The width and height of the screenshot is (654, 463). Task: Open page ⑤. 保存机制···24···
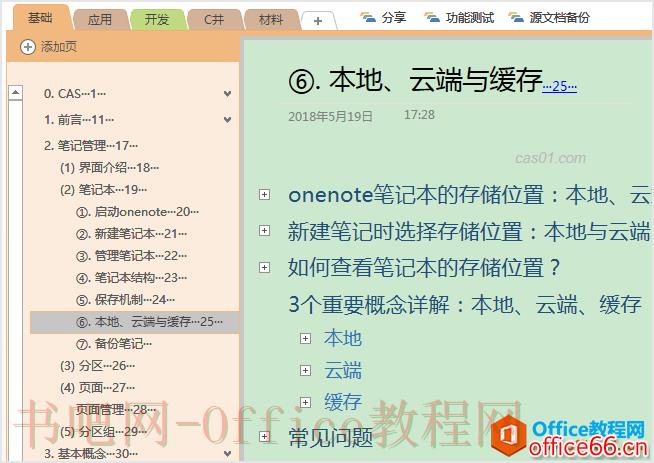[125, 299]
